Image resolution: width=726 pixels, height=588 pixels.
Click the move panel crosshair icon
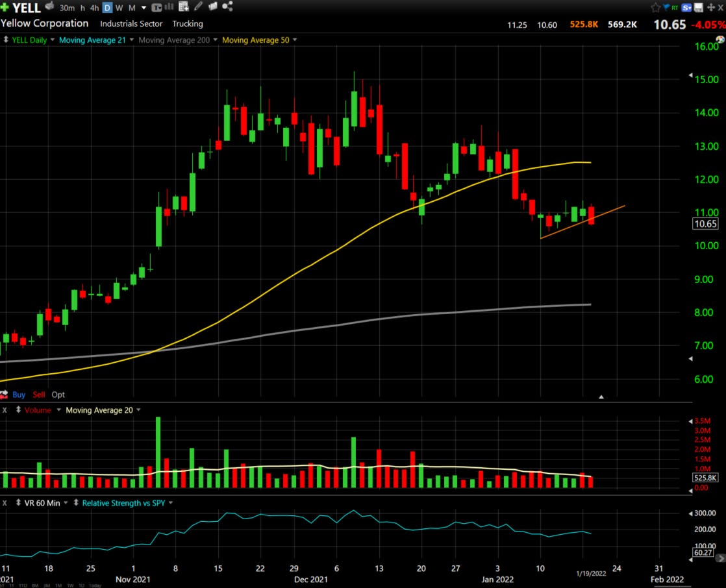pyautogui.click(x=710, y=7)
